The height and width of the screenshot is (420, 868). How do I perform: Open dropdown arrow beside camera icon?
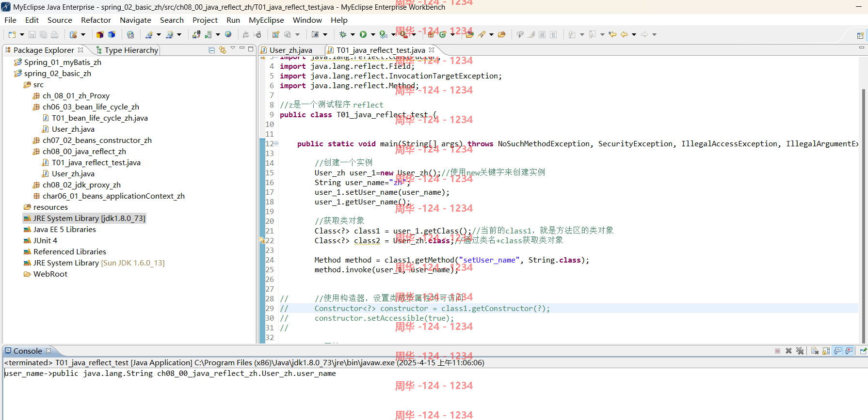click(325, 34)
